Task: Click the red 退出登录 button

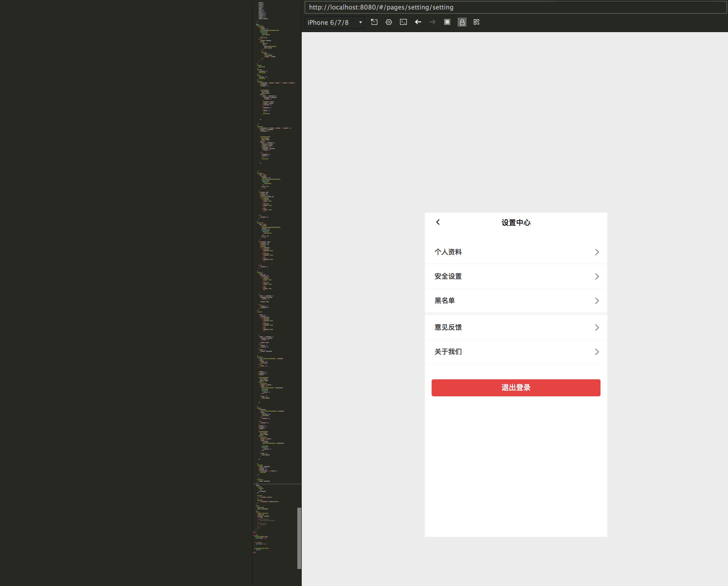Action: pyautogui.click(x=516, y=388)
